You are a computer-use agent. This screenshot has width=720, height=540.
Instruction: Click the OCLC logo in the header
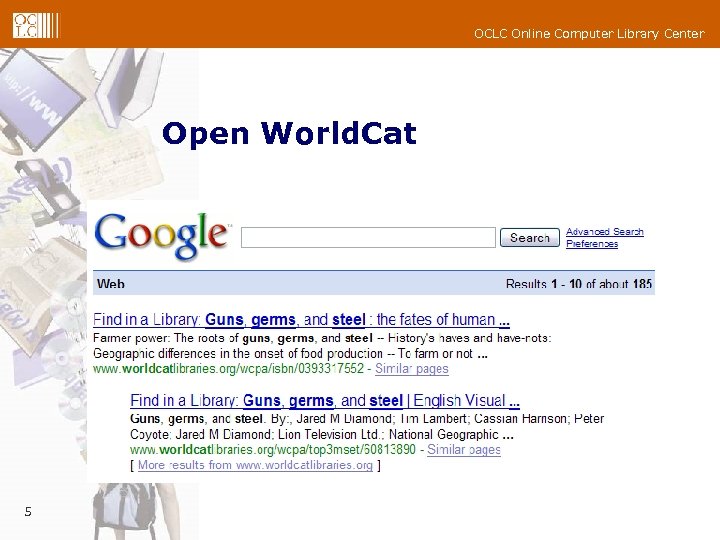[x=35, y=25]
